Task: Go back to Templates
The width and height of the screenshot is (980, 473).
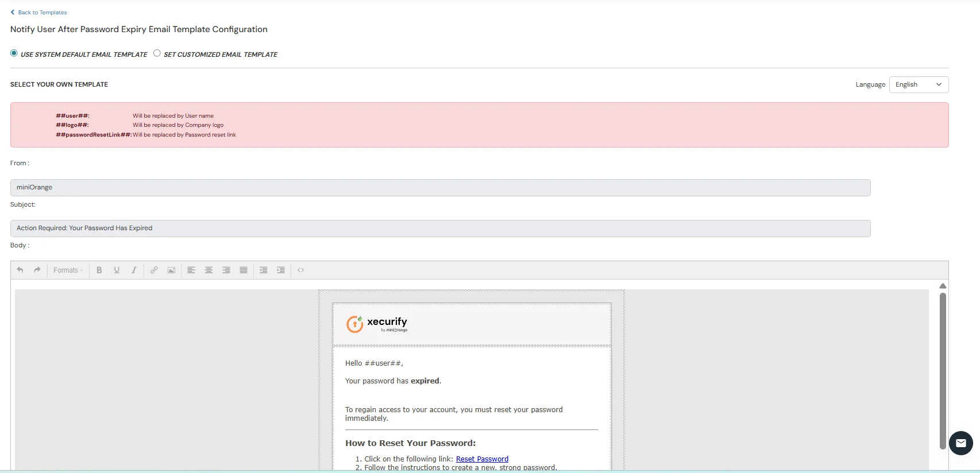Action: 38,12
